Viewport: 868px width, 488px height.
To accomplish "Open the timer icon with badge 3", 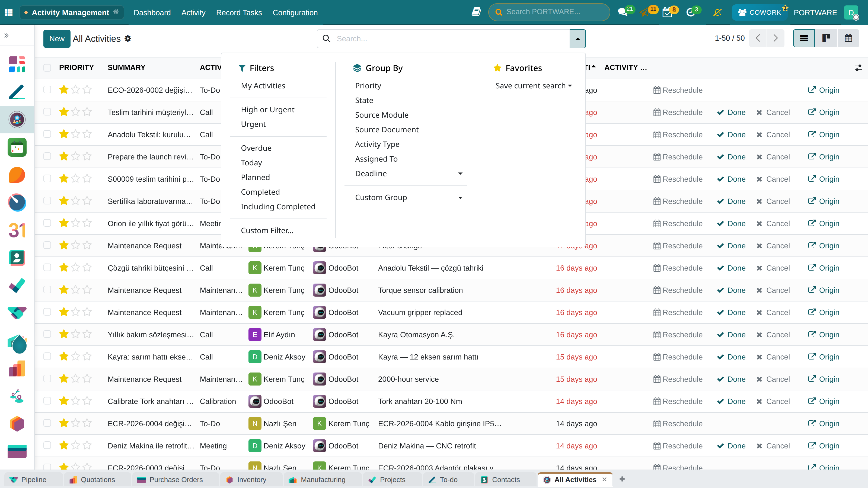I will pyautogui.click(x=690, y=13).
